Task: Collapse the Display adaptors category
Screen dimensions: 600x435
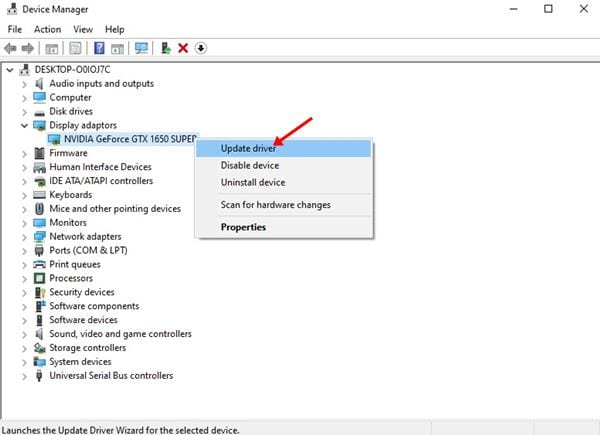Action: (x=24, y=125)
